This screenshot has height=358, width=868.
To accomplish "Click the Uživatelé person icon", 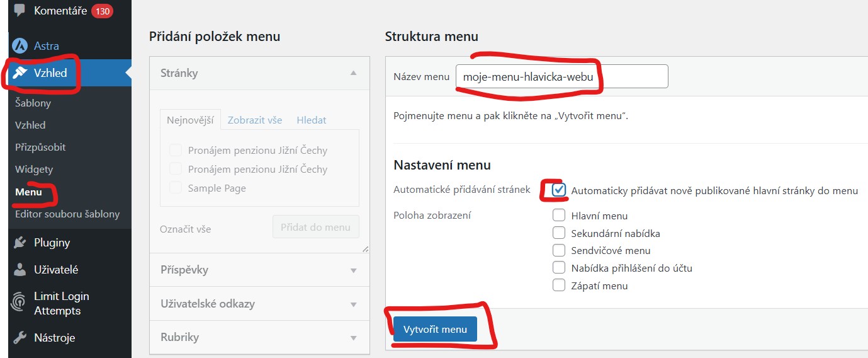I will [20, 270].
